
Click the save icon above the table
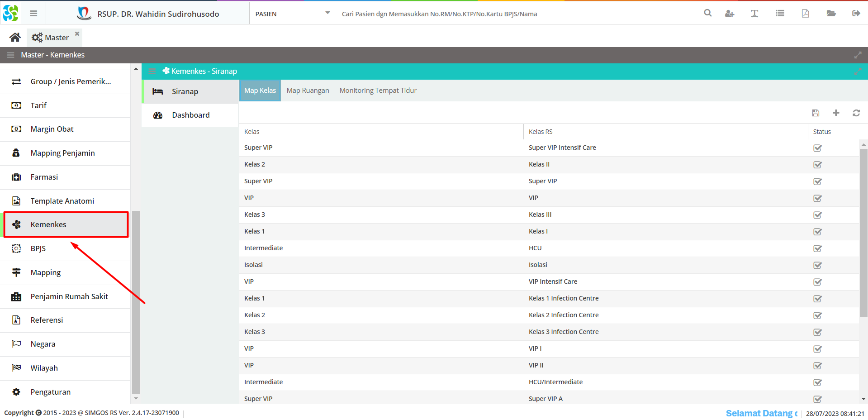[x=816, y=113]
